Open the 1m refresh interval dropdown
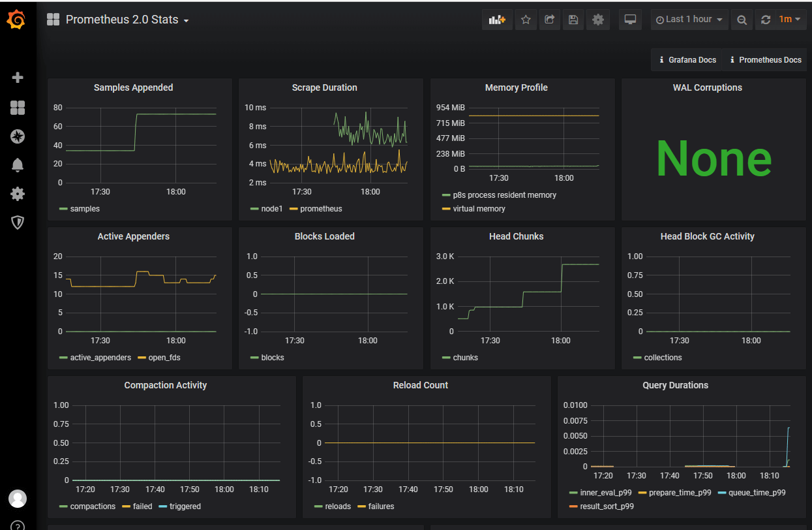Screen dimensions: 812x530 [790, 20]
